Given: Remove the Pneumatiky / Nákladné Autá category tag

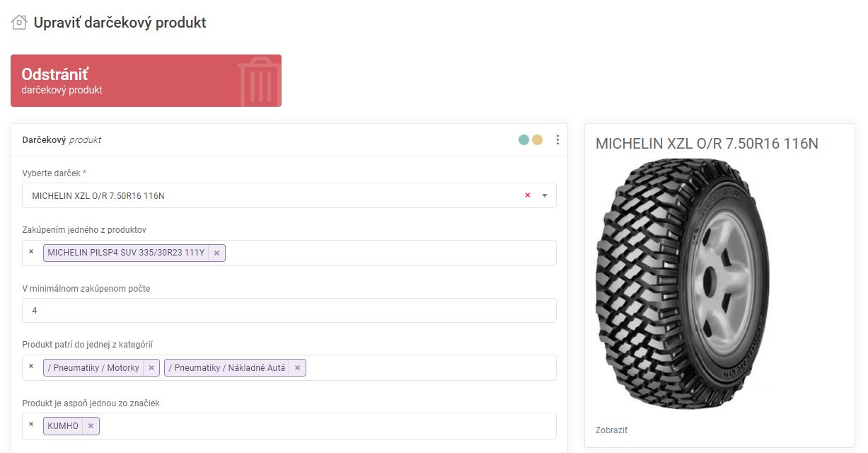Looking at the screenshot, I should (x=297, y=368).
